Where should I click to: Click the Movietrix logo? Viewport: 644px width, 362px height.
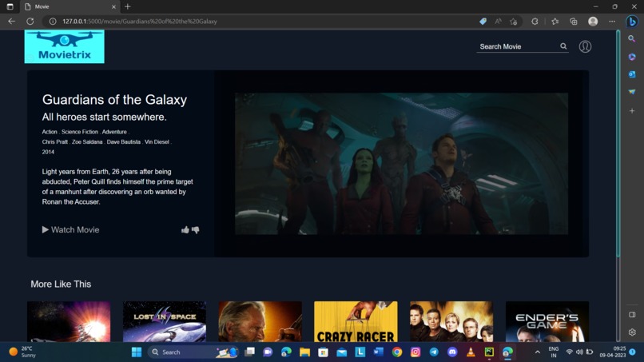65,46
